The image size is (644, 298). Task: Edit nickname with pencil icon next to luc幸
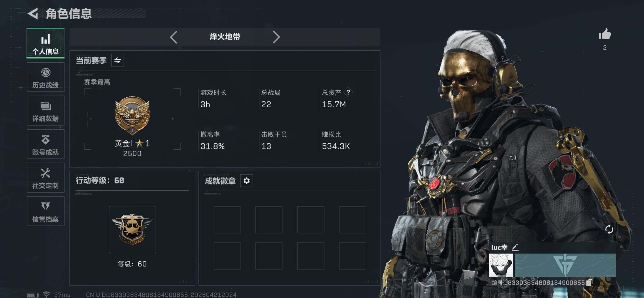[514, 247]
